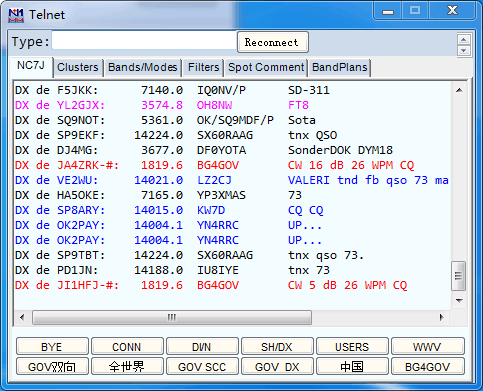Viewport: 483px width, 391px height.
Task: Click the USERS button
Action: point(352,347)
